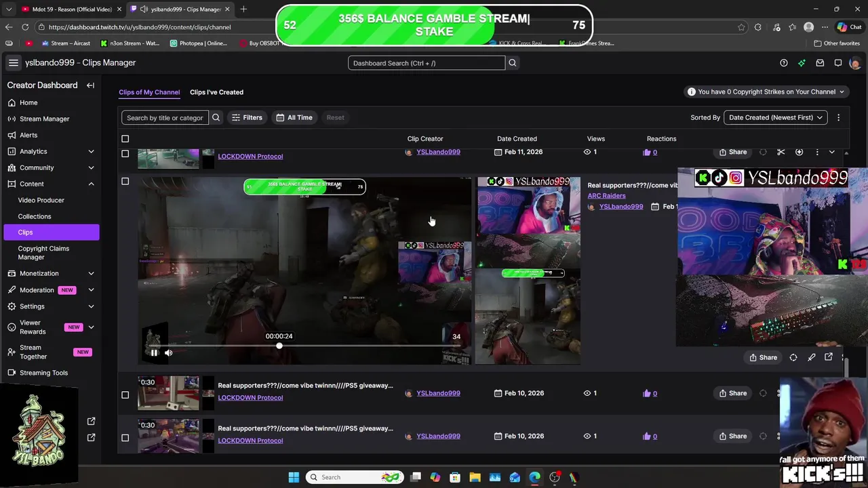Click the clip preview seek bar handle

279,346
